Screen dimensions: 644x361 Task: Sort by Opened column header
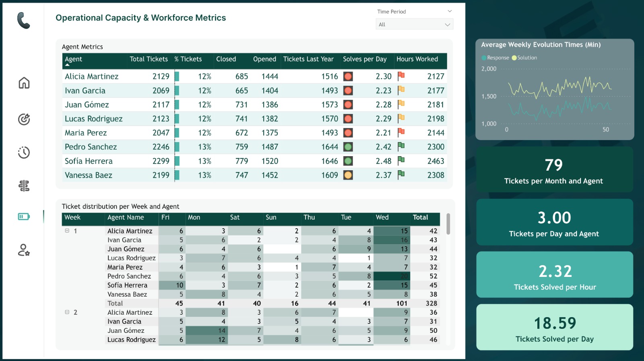[264, 59]
